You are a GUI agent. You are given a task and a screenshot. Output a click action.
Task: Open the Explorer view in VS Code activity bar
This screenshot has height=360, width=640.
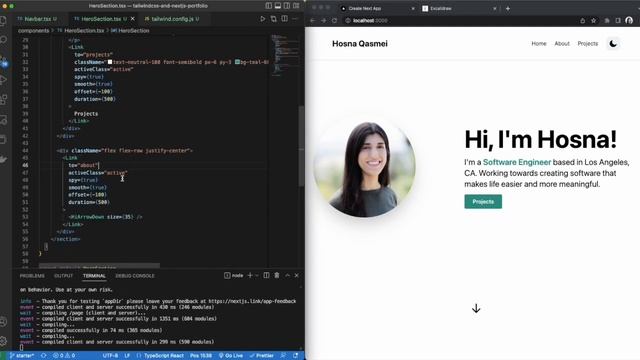point(3,21)
